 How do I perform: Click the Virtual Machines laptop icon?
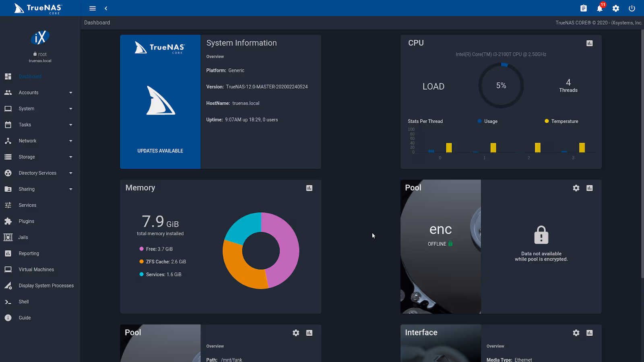8,269
